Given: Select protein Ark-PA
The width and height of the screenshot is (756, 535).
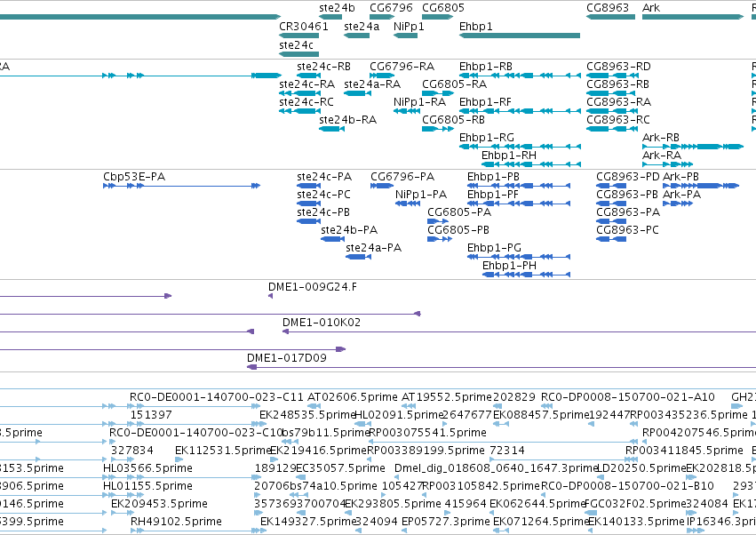Looking at the screenshot, I should [x=679, y=204].
